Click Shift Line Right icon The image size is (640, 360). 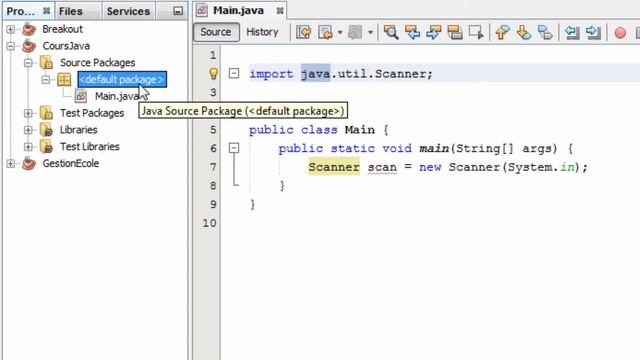tap(593, 32)
